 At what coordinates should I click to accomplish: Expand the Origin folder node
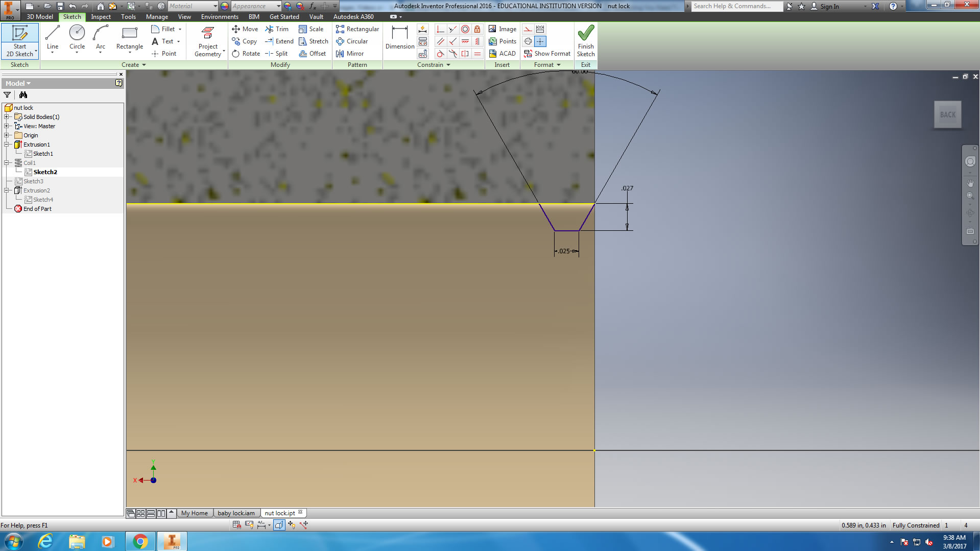pyautogui.click(x=7, y=135)
